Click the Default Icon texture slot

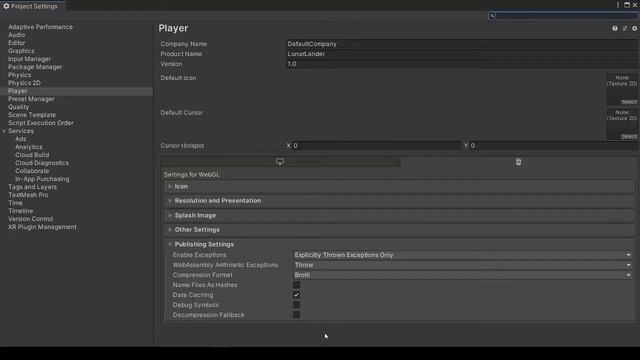pyautogui.click(x=622, y=89)
